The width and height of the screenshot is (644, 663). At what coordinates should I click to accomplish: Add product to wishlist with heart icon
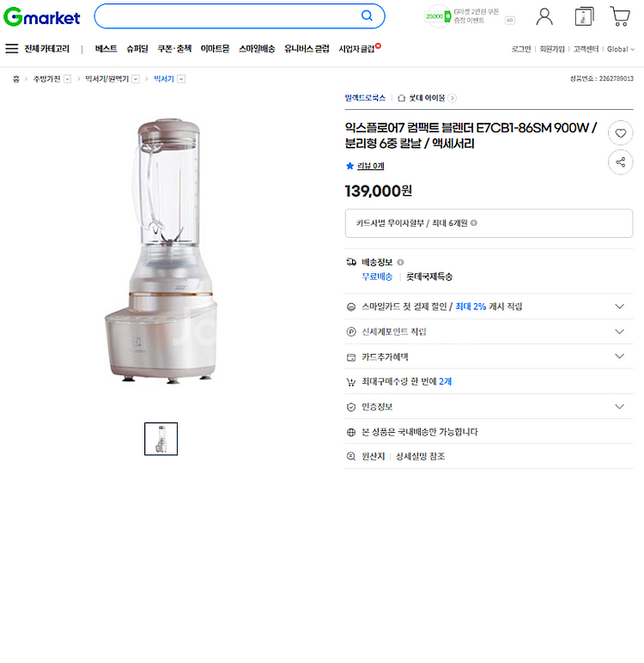tap(620, 133)
